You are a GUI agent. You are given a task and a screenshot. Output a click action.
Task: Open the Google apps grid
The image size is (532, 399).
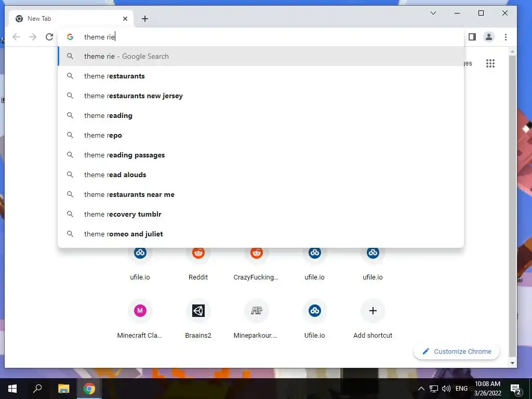pos(490,63)
